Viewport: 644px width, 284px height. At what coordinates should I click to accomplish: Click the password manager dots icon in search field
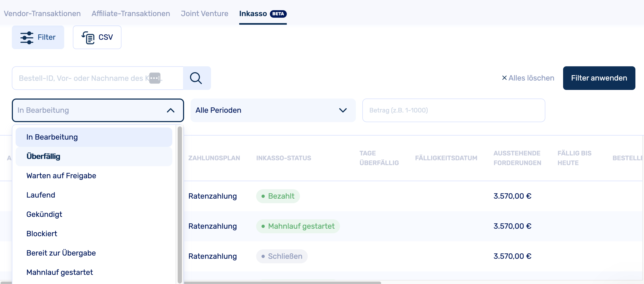pos(155,78)
